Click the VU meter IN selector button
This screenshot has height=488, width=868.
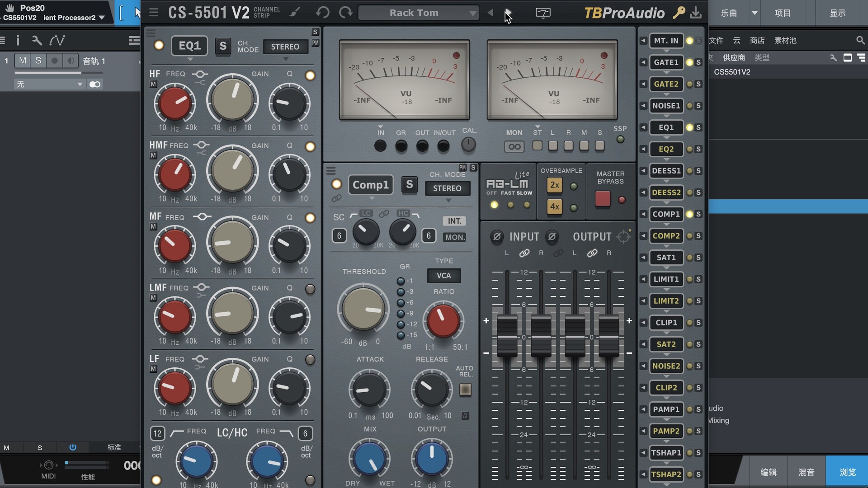[x=381, y=146]
